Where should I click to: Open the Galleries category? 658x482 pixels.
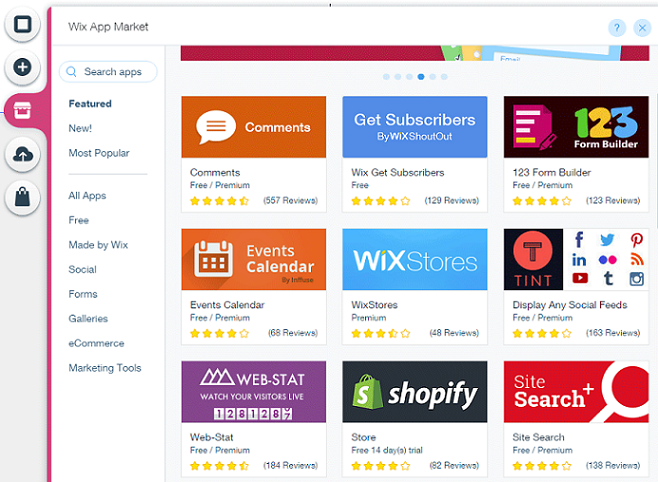88,319
